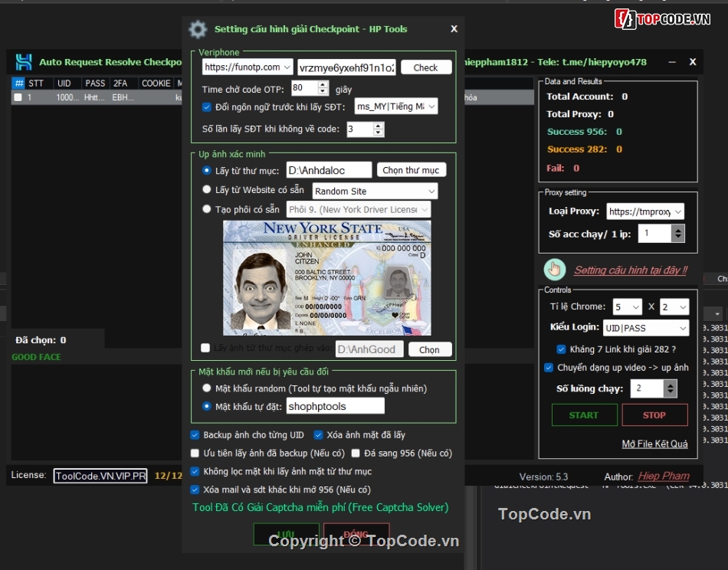Viewport: 728px width, 570px height.
Task: Click the # select-all column header
Action: pos(18,83)
